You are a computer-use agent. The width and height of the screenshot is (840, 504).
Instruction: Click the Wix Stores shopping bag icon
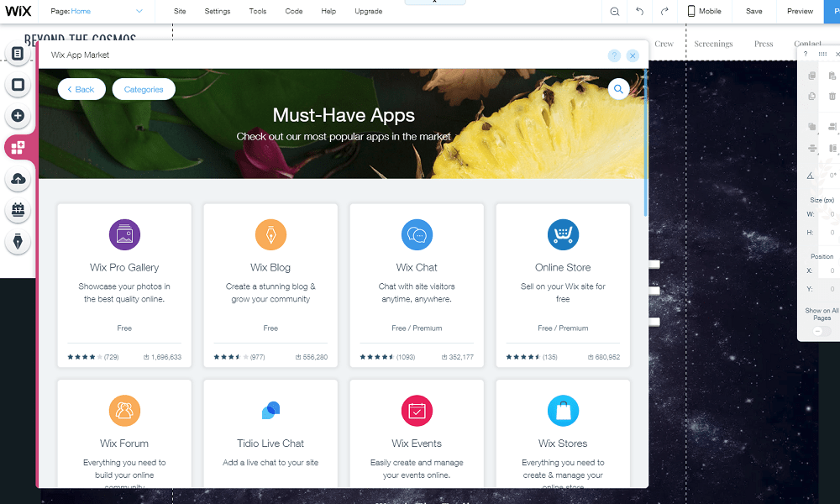(x=563, y=411)
